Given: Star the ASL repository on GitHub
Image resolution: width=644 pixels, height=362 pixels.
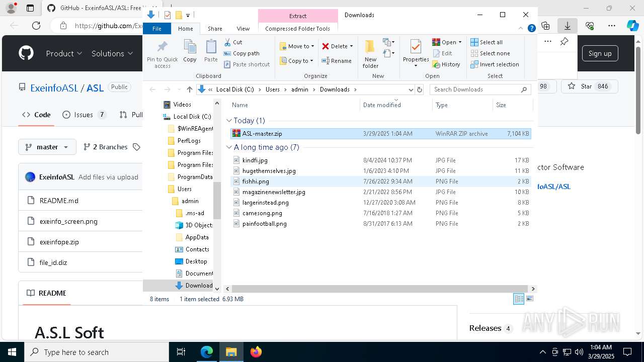Looking at the screenshot, I should pos(589,86).
